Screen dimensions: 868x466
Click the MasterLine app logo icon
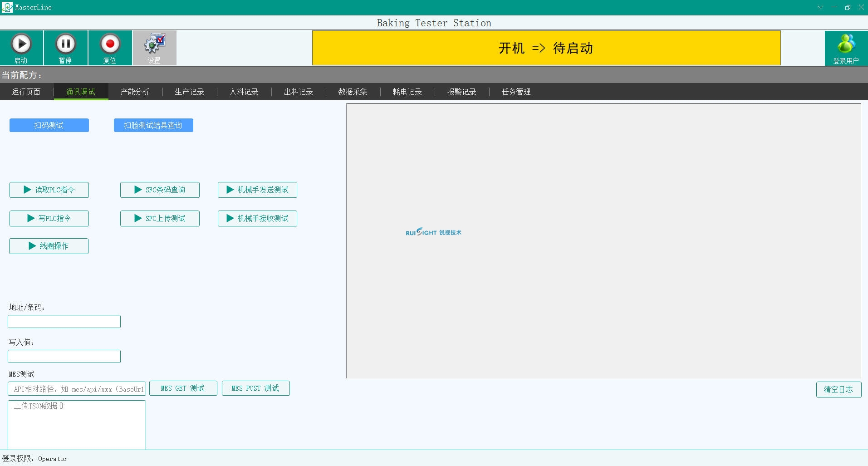pos(7,7)
